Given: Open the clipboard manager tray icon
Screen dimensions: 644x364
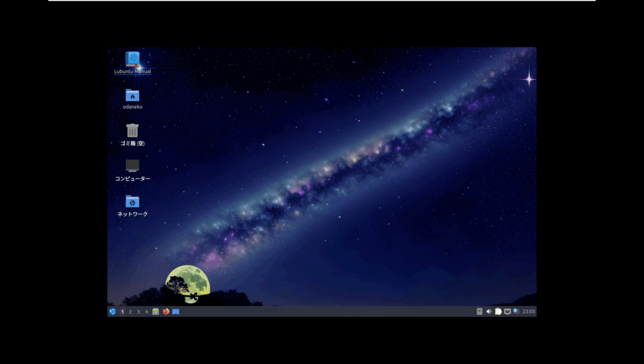Looking at the screenshot, I should 498,311.
